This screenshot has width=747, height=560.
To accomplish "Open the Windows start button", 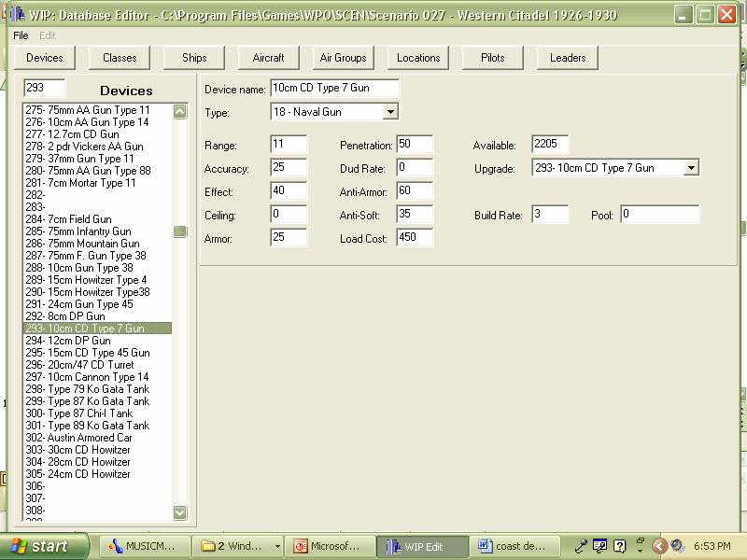I will [44, 546].
